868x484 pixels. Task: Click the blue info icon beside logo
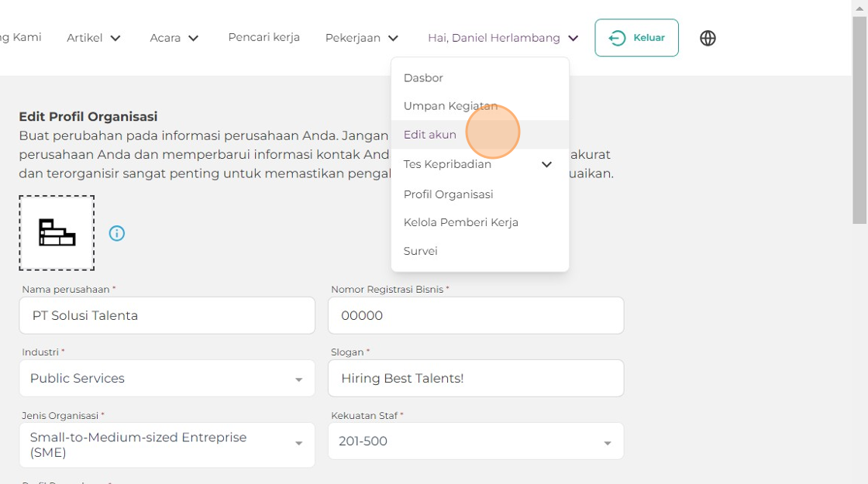click(x=117, y=233)
